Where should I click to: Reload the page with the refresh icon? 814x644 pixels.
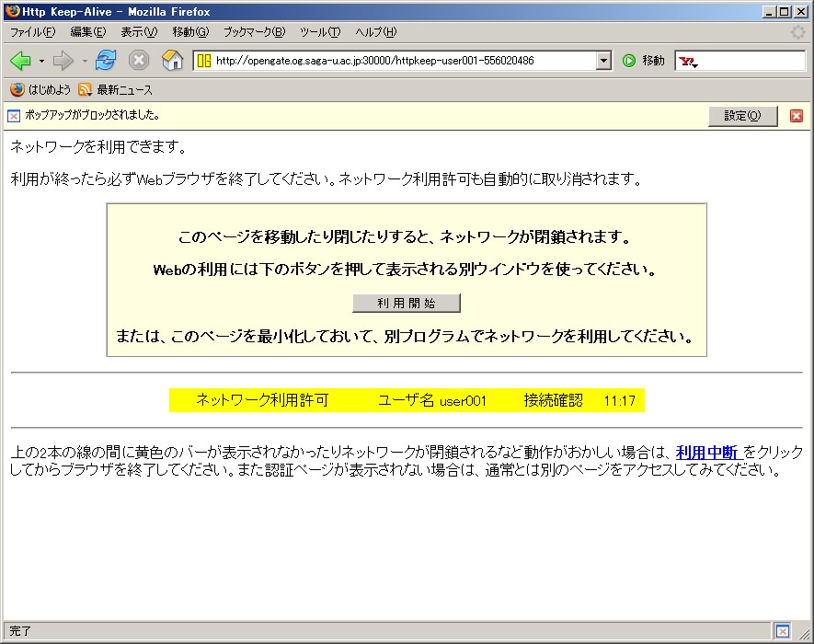pos(107,61)
